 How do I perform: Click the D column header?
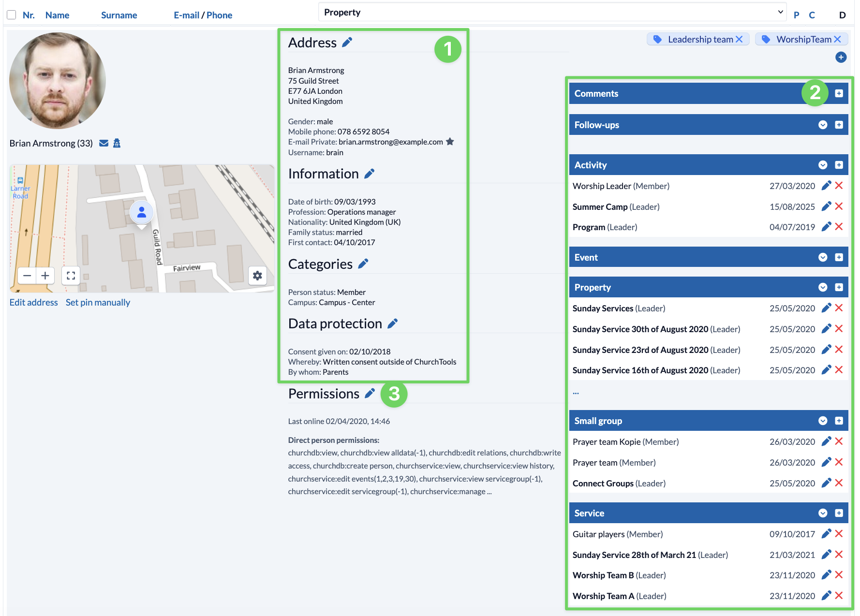842,15
